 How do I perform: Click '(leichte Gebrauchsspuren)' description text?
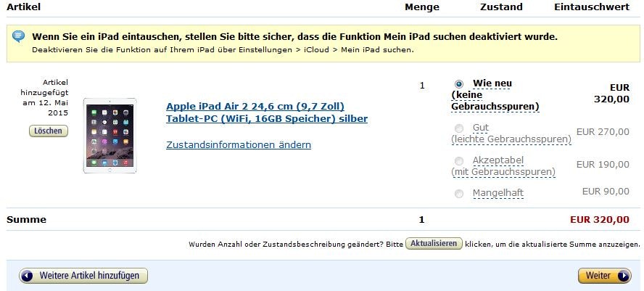(511, 139)
